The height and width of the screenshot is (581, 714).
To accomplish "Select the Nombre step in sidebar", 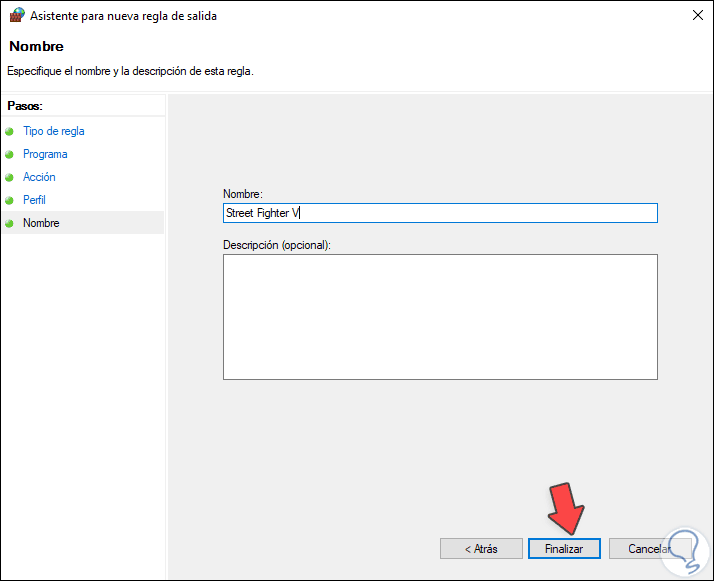I will [41, 223].
